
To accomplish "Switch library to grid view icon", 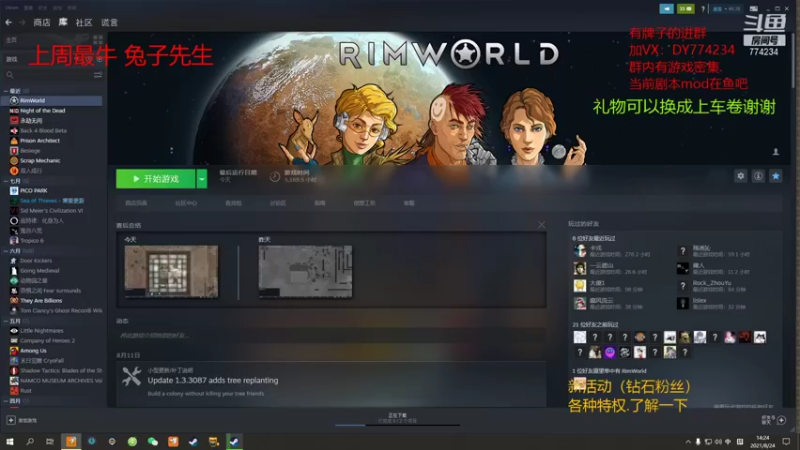I will pos(98,39).
